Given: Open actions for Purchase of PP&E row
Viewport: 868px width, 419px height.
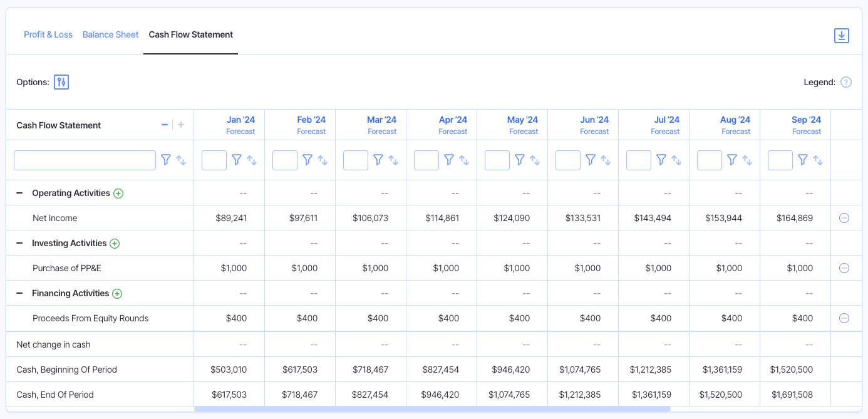Looking at the screenshot, I should (844, 267).
